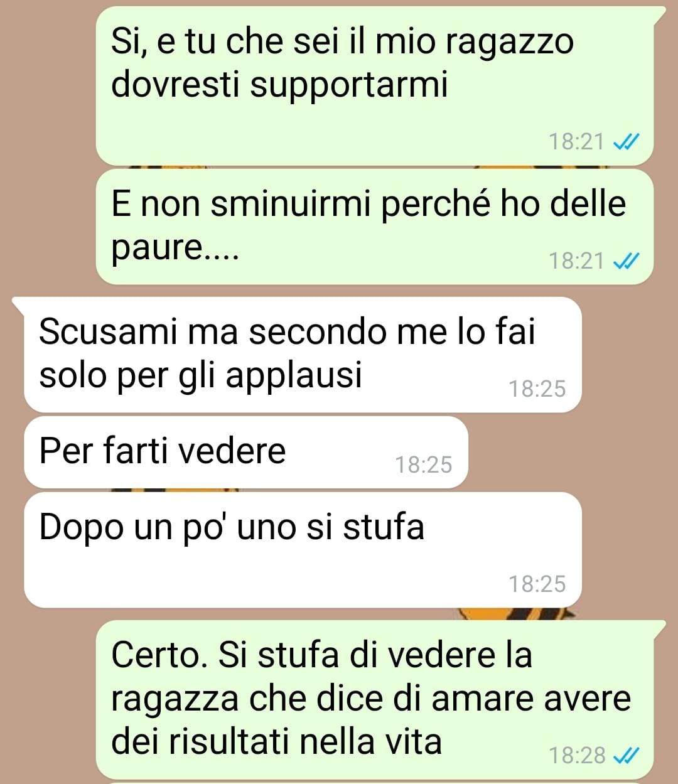Select the 'Dopo un po' uno si stufa' bubble

pos(303,550)
